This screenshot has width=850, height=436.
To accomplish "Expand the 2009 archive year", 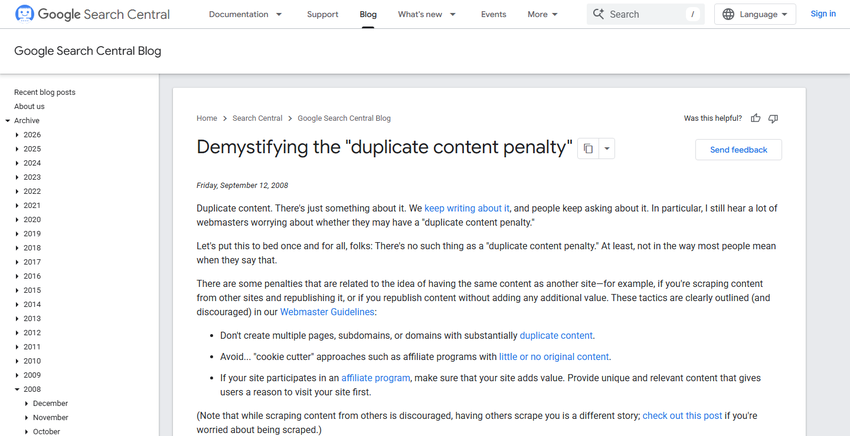I will [x=17, y=375].
